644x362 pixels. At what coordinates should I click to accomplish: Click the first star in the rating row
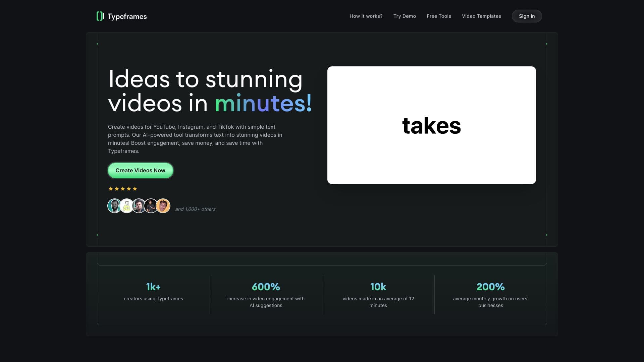pyautogui.click(x=111, y=188)
